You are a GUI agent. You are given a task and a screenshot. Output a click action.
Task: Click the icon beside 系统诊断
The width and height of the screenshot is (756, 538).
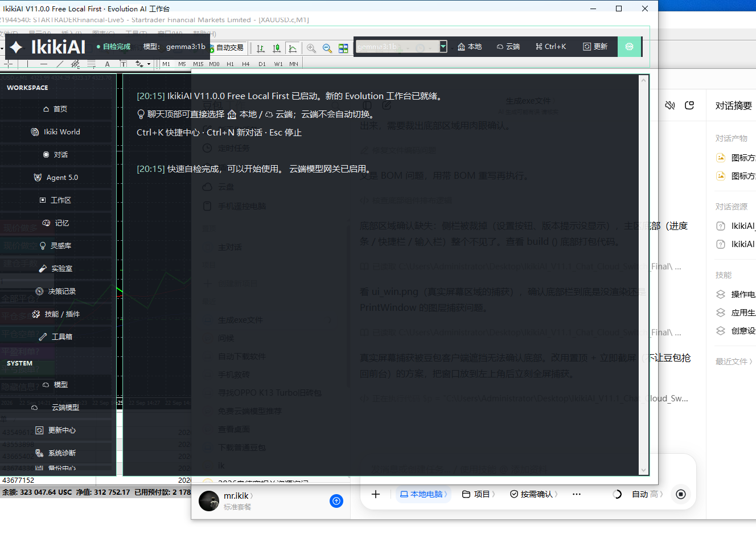(x=39, y=453)
